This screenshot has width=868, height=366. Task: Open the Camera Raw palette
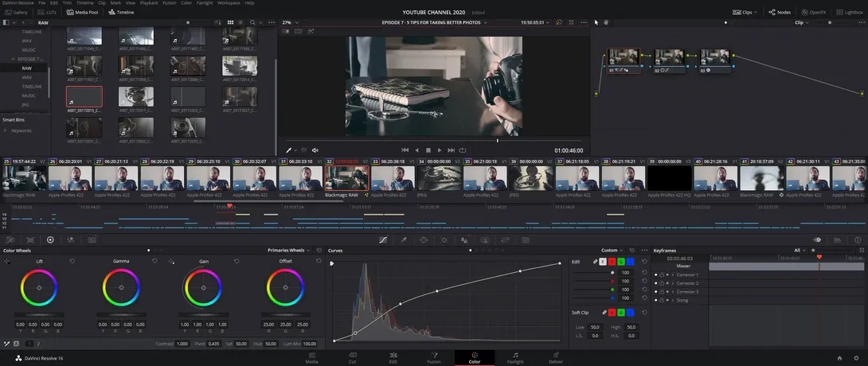tap(10, 240)
